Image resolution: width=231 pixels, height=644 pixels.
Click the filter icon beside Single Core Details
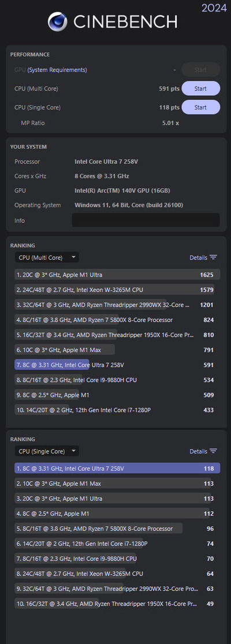213,451
